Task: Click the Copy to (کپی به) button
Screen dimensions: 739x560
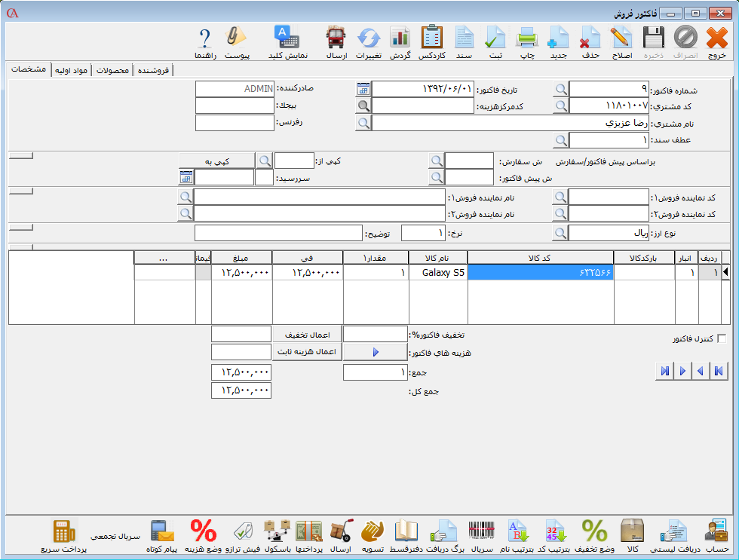Action: [x=216, y=161]
